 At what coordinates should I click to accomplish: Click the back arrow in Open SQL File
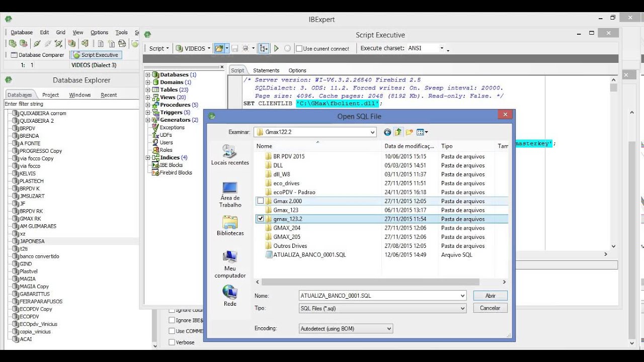387,132
